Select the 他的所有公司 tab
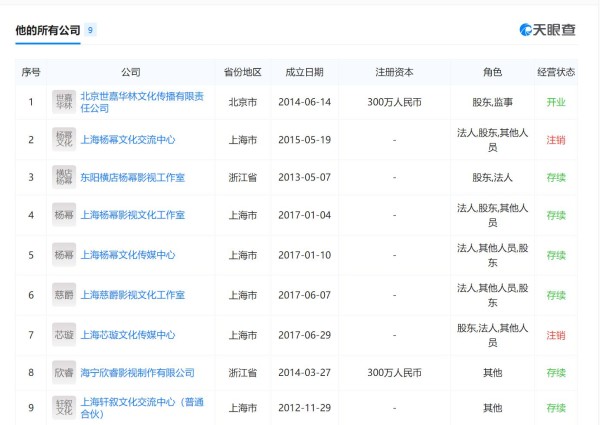This screenshot has width=600, height=425. click(49, 30)
